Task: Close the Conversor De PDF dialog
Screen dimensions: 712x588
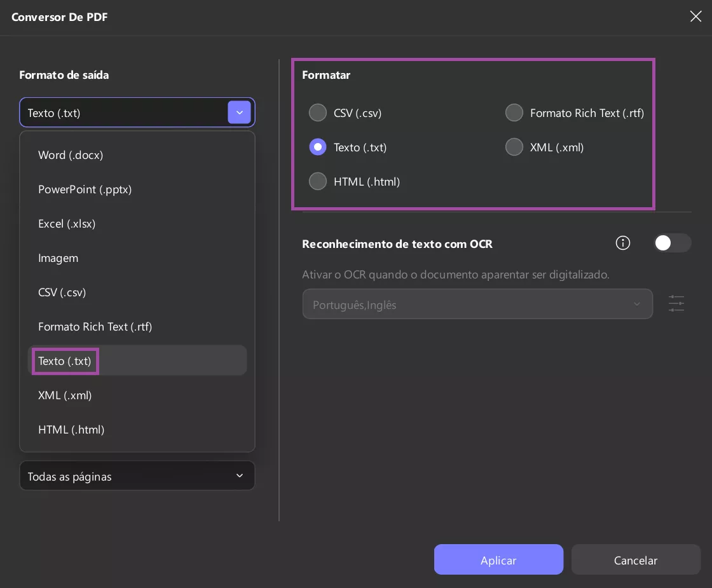Action: pos(695,17)
